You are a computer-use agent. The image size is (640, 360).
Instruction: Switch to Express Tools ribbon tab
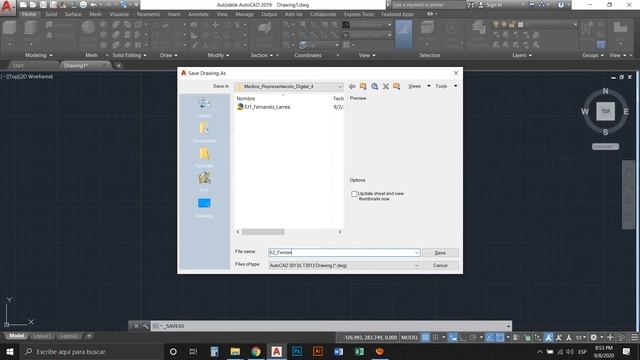coord(359,14)
